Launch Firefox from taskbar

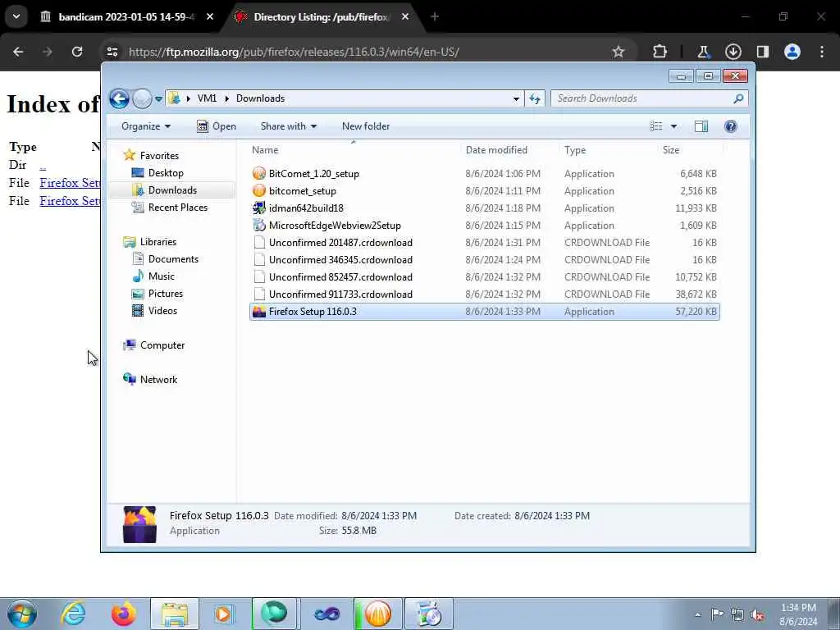pos(124,614)
